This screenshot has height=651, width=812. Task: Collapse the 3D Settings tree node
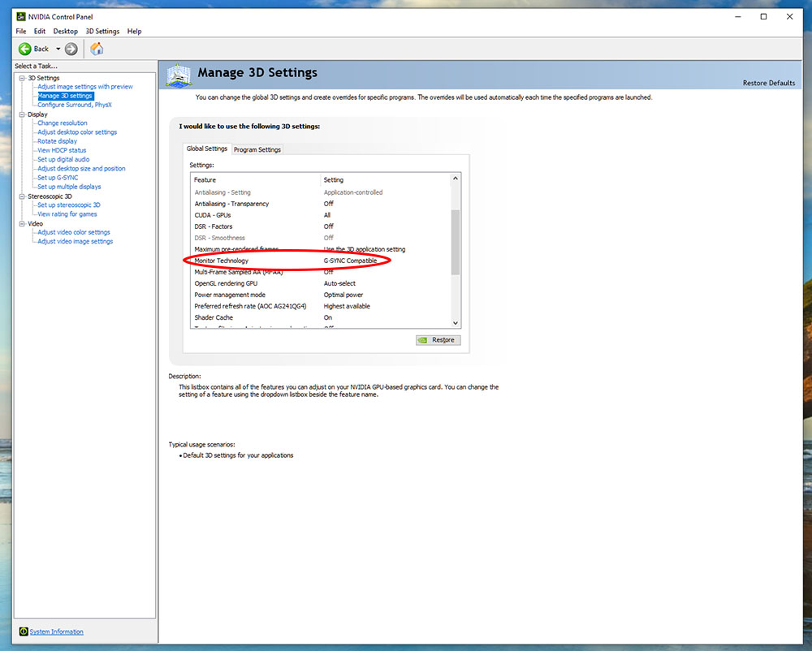click(22, 78)
